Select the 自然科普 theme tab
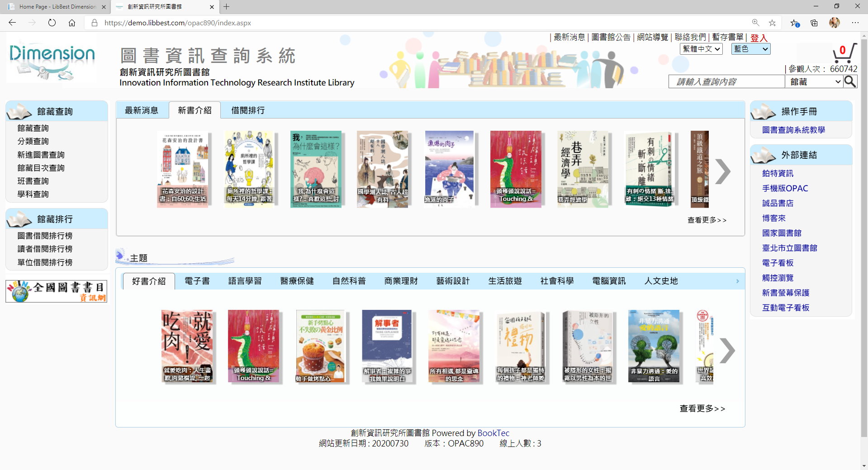The image size is (868, 470). tap(349, 281)
